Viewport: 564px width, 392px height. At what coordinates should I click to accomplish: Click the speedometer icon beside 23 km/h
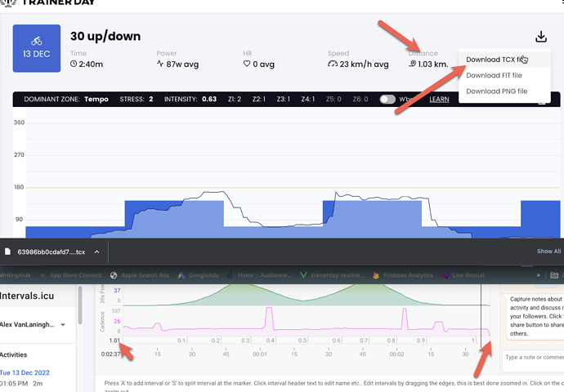pos(333,64)
